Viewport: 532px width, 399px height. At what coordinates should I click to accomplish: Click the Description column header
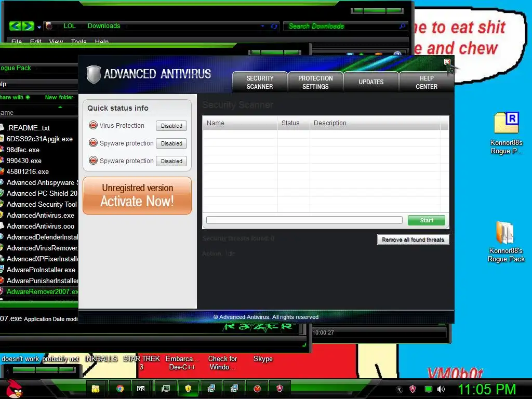click(375, 123)
